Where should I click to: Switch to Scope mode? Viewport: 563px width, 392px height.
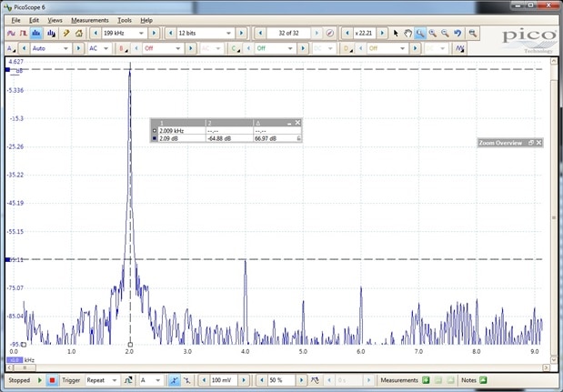(11, 33)
